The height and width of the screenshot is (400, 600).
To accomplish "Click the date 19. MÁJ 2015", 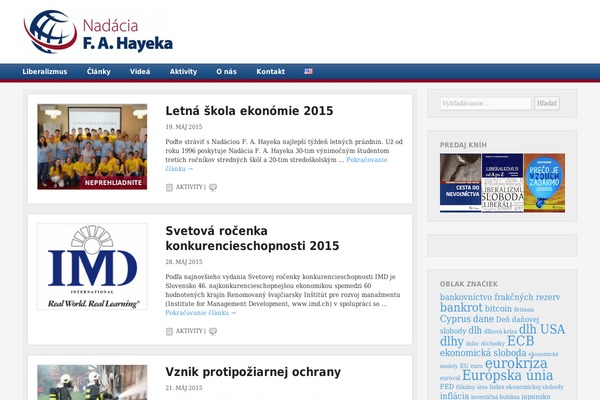I will pos(184,127).
